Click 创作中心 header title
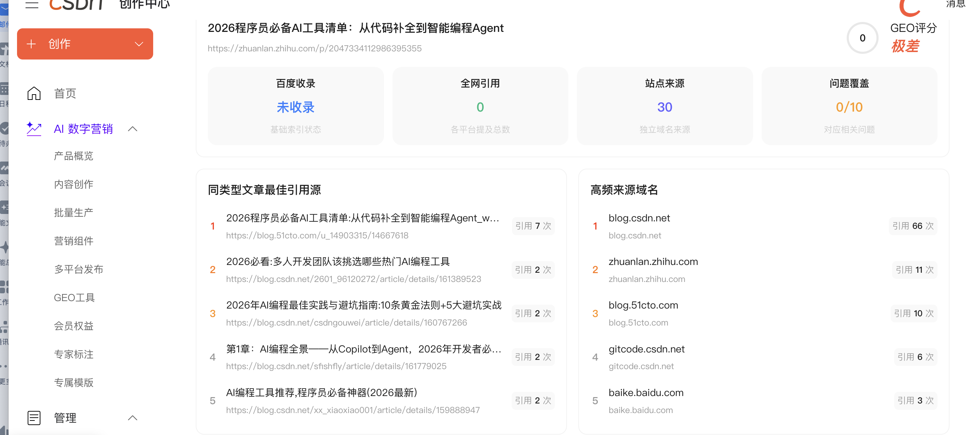This screenshot has width=980, height=435. [x=145, y=5]
